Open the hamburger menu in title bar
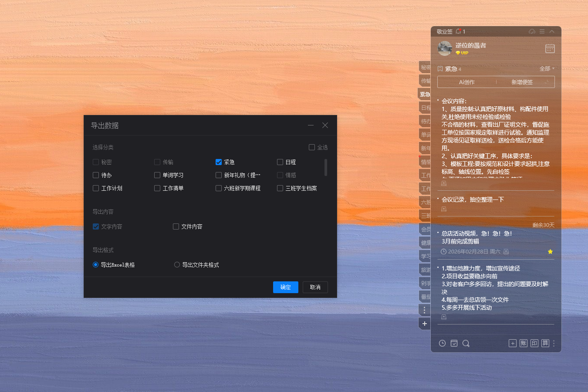588x392 pixels. (x=542, y=31)
